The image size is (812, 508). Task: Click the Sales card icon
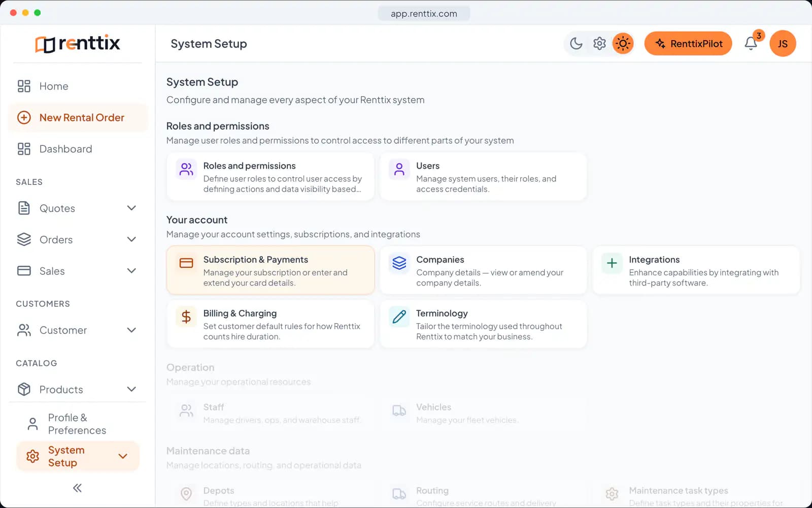(x=24, y=271)
